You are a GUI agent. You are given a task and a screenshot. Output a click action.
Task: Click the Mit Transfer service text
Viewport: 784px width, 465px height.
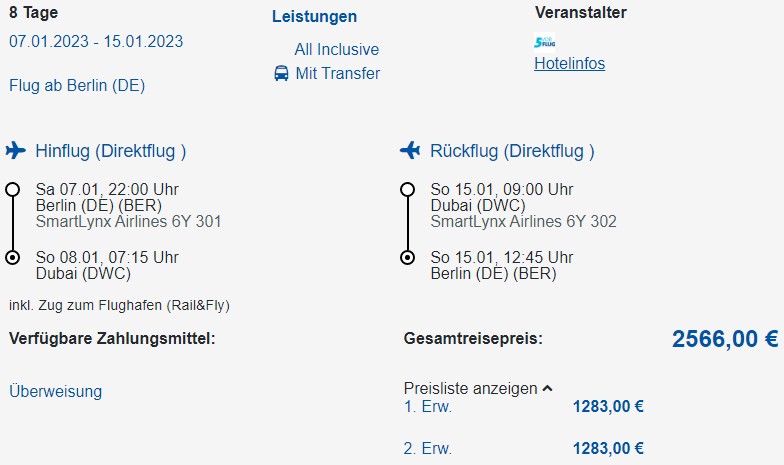click(x=338, y=74)
